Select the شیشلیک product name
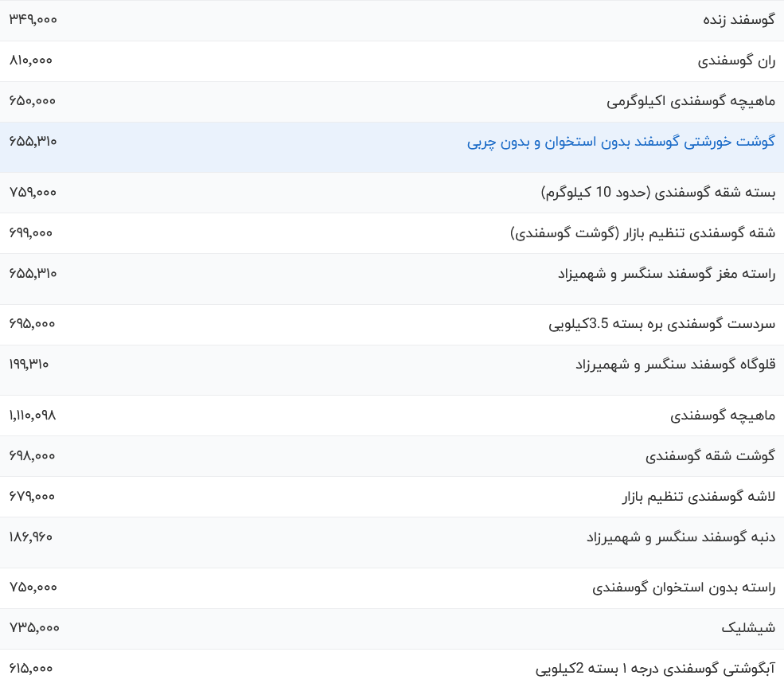Image resolution: width=784 pixels, height=687 pixels. coord(748,628)
